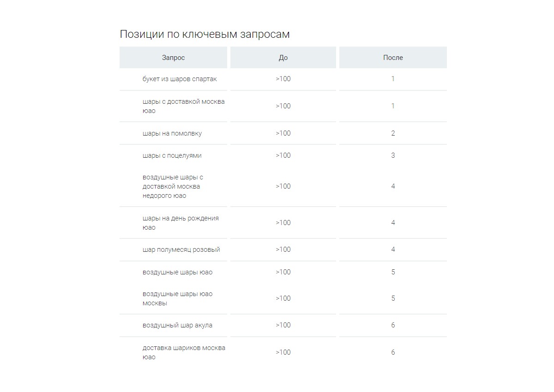Click '>100' value for 'букет из шаров спартак'
Image resolution: width=554 pixels, height=392 pixels.
coord(283,79)
